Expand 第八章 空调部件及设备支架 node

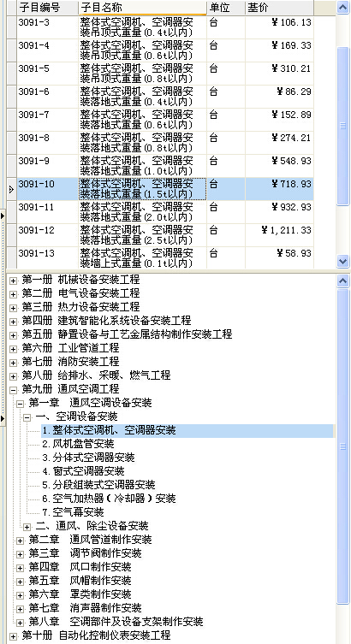point(21,623)
